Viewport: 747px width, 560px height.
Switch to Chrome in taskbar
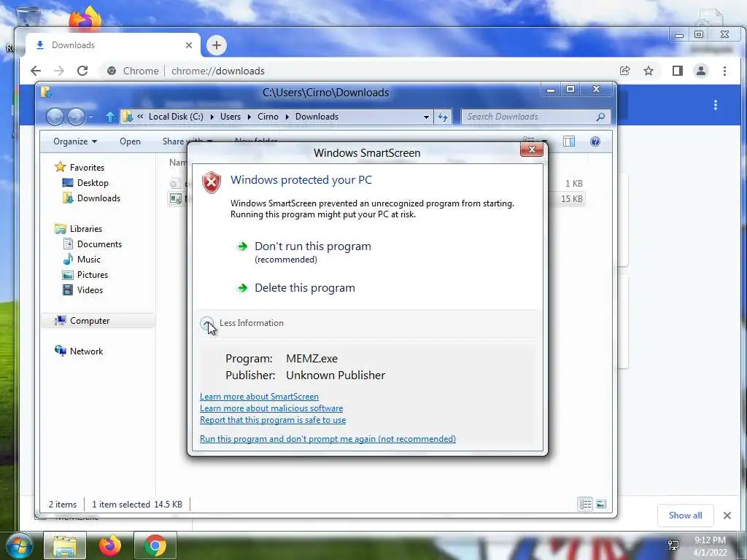pos(155,545)
